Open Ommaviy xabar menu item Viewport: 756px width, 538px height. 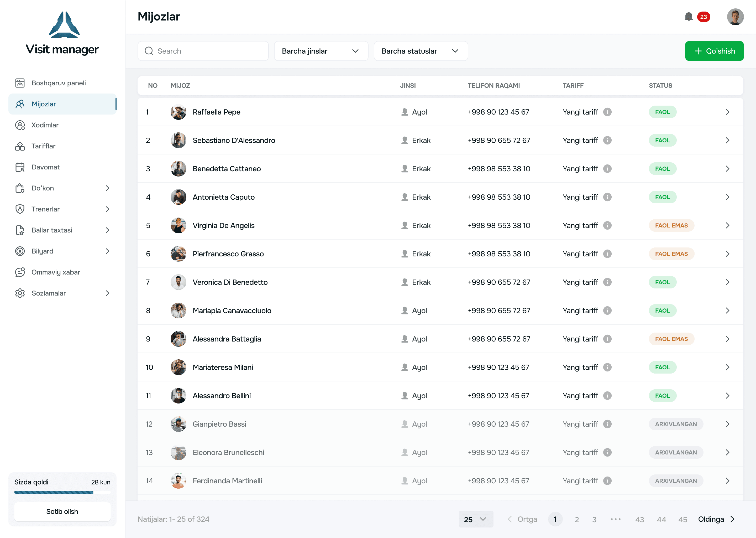point(62,272)
